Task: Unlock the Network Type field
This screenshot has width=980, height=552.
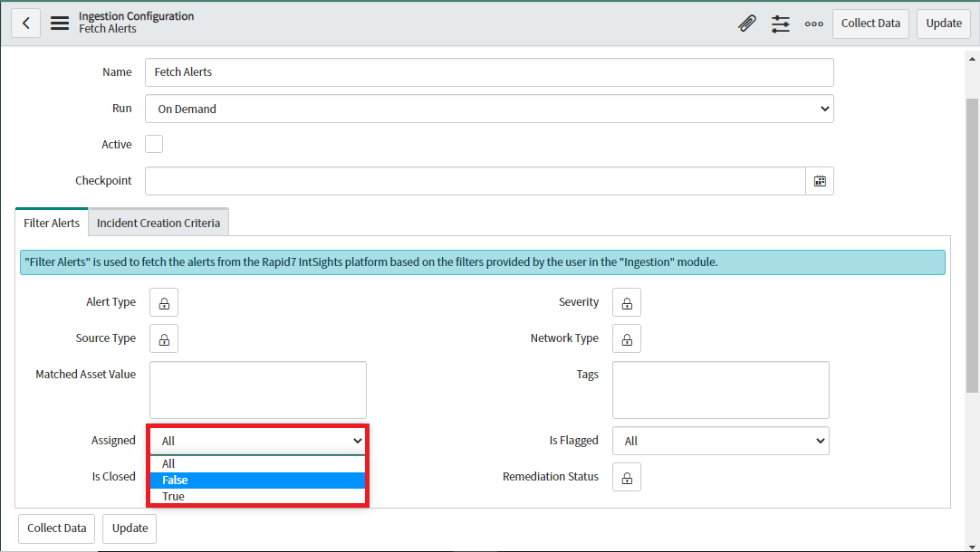Action: 627,338
